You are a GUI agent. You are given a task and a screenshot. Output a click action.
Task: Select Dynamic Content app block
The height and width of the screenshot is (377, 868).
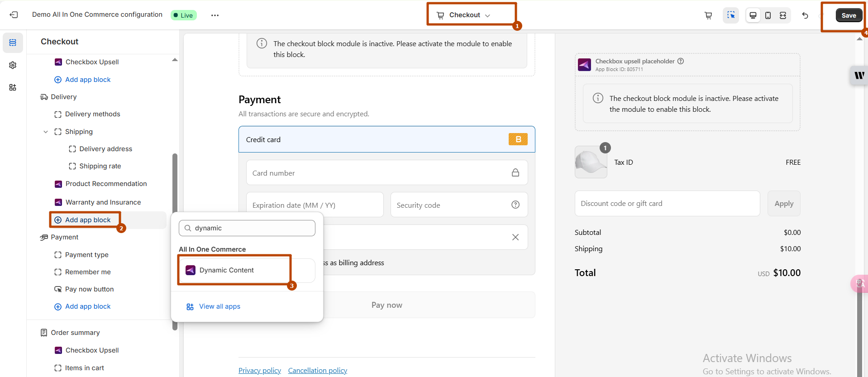[226, 270]
